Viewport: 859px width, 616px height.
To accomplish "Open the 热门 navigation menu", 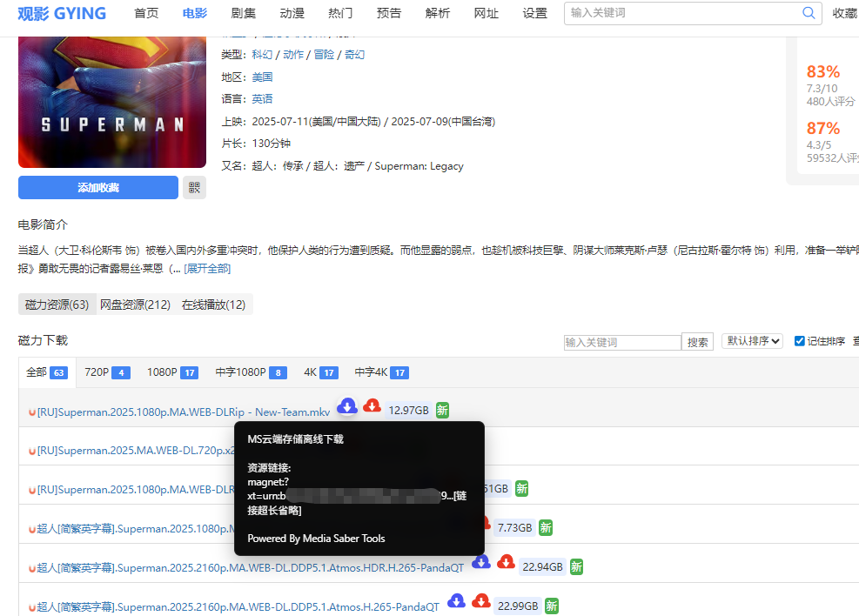I will 340,13.
